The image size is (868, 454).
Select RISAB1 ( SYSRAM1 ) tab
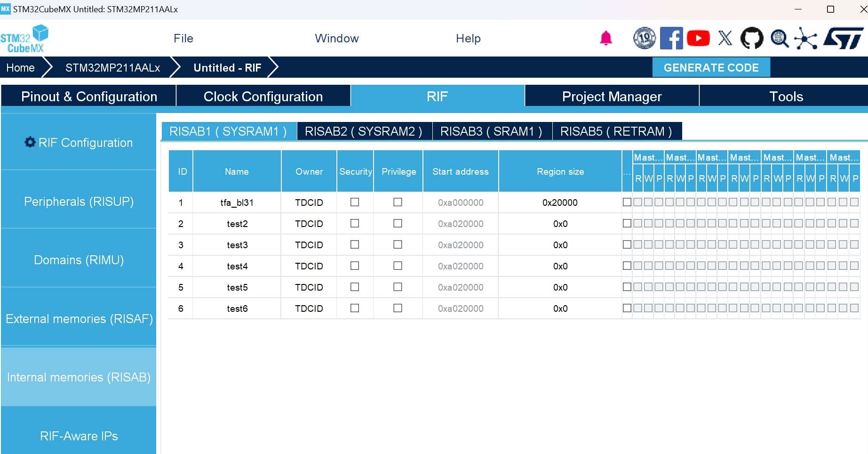click(x=229, y=131)
